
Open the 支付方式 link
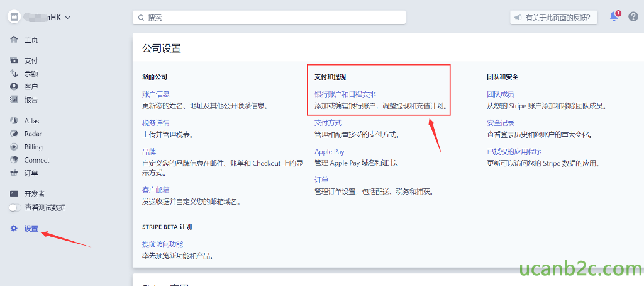(328, 123)
